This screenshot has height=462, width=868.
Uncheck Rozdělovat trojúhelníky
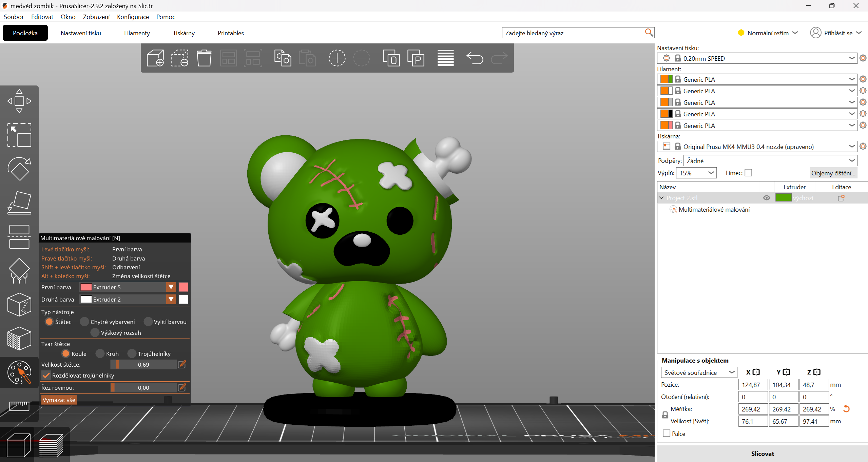point(46,376)
